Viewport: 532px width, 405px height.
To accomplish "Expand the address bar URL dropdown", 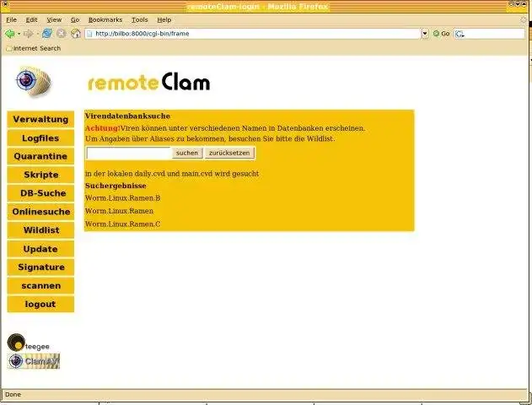I will coord(425,34).
